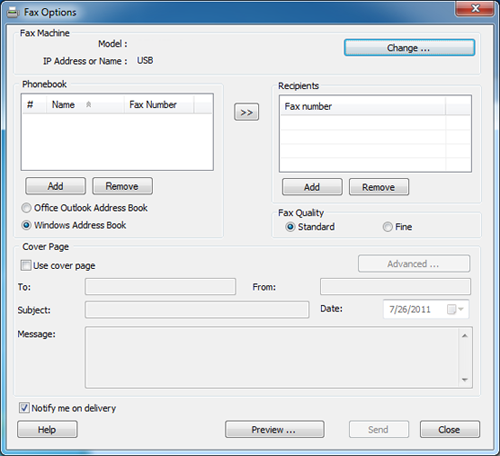
Task: Click the message box scroll up arrow
Action: click(x=465, y=336)
